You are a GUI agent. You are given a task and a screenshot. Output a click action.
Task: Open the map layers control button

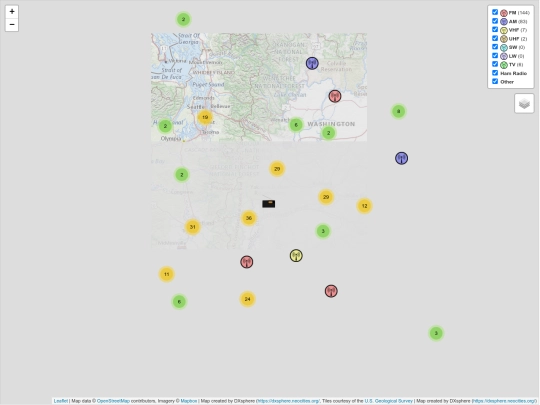524,103
